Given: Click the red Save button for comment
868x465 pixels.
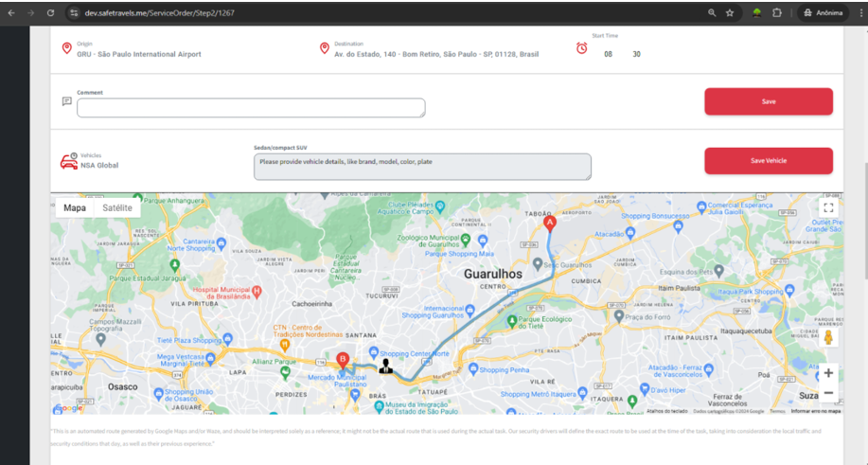Looking at the screenshot, I should tap(768, 101).
